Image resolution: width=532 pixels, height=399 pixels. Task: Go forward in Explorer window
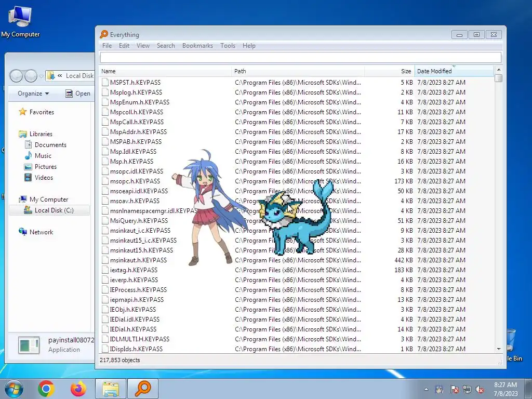31,76
